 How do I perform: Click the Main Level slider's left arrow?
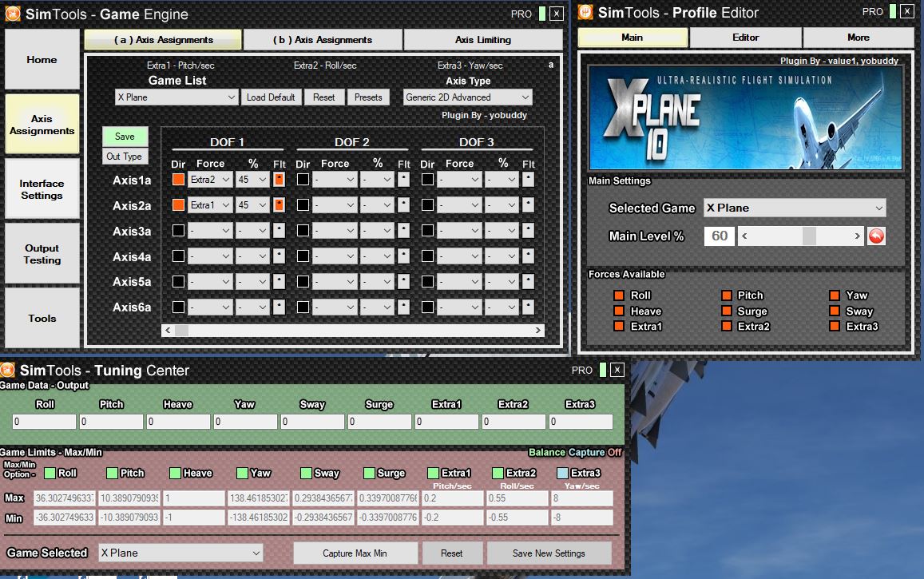click(744, 236)
